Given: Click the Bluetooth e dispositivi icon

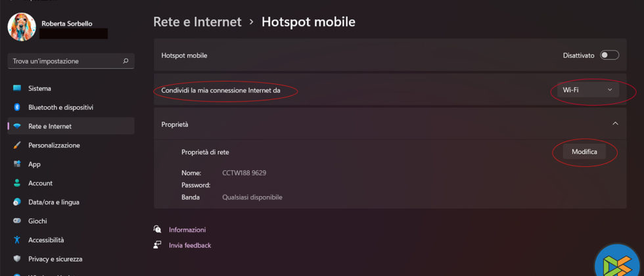Looking at the screenshot, I should pyautogui.click(x=17, y=107).
